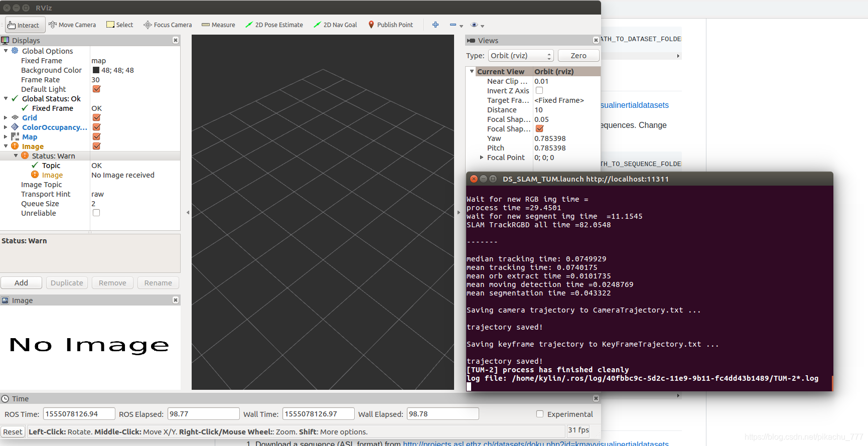Collapse the Global Options tree
The width and height of the screenshot is (868, 446).
pos(6,51)
